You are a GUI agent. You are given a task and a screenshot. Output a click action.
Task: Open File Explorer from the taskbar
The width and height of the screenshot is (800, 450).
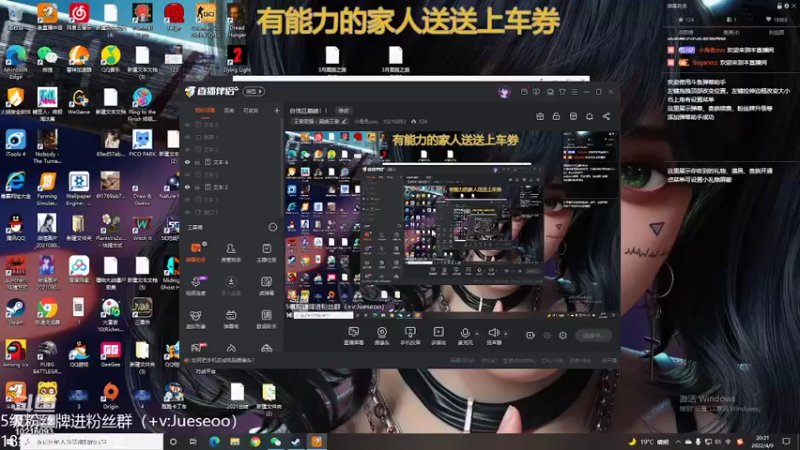click(235, 442)
